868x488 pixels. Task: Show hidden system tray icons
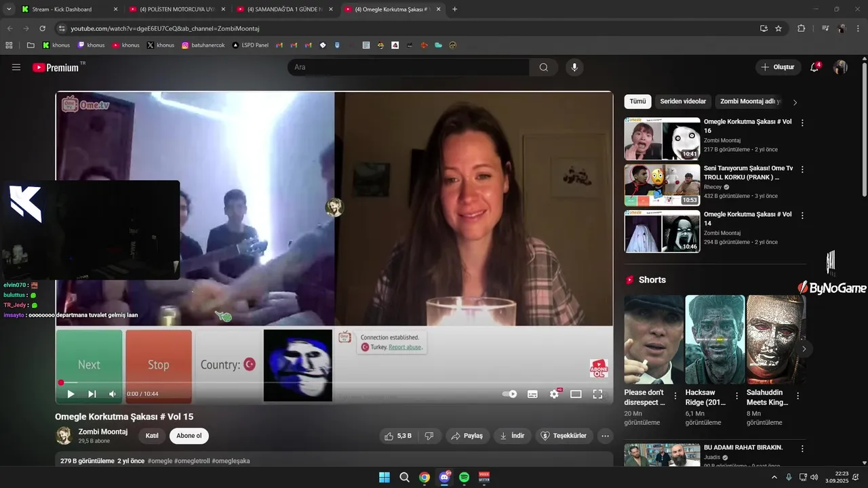coord(774,477)
